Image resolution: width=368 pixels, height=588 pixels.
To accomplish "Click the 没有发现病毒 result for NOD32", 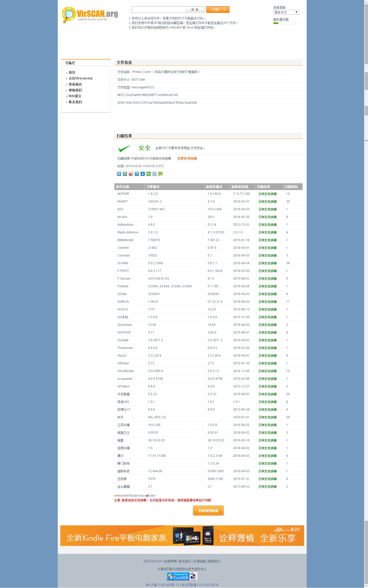I will (x=267, y=309).
